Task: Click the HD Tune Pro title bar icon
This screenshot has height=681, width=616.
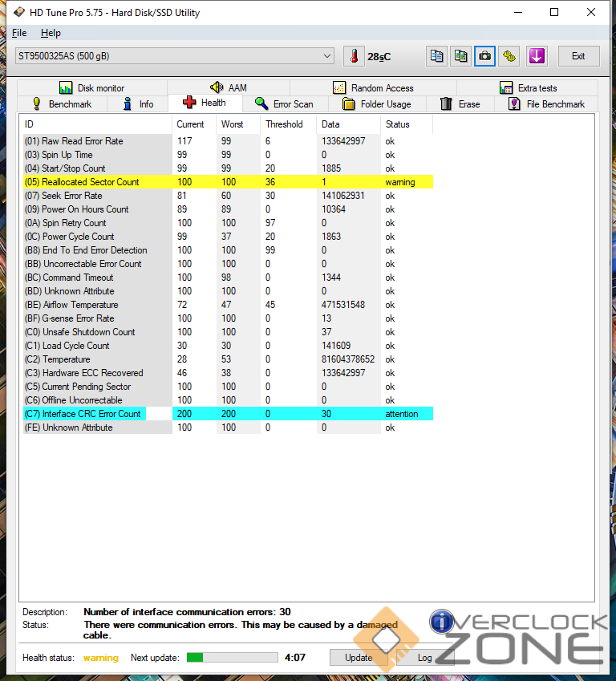Action: click(x=19, y=12)
